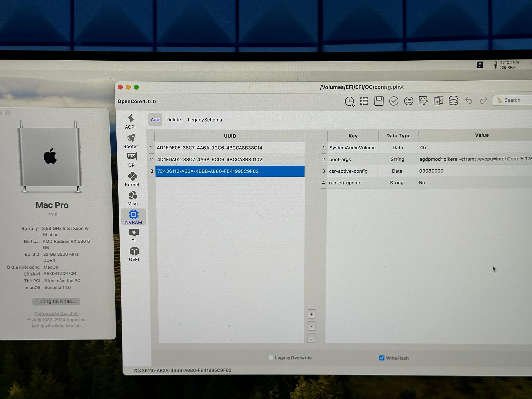Click the minus button to remove UUID

click(311, 326)
